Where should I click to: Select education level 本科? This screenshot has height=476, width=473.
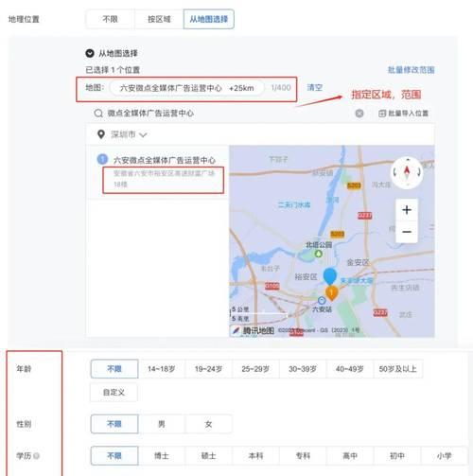click(255, 456)
